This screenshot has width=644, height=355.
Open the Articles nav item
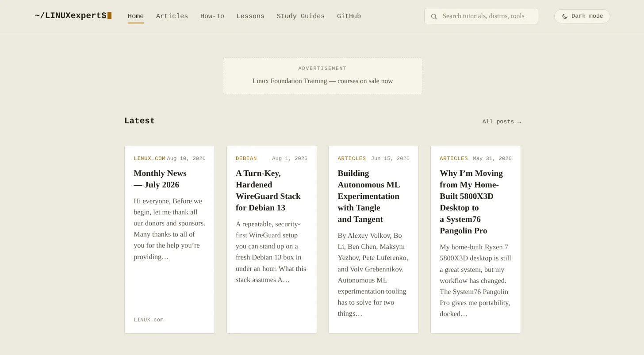(172, 16)
